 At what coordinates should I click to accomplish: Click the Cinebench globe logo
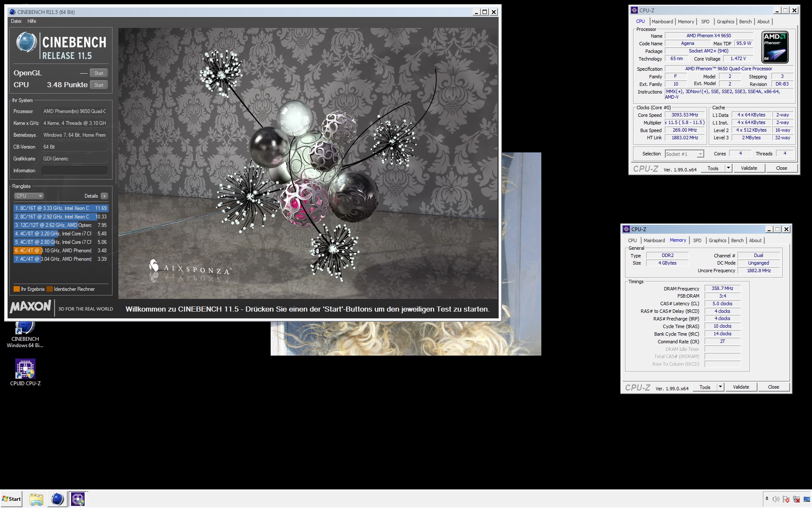[x=26, y=42]
